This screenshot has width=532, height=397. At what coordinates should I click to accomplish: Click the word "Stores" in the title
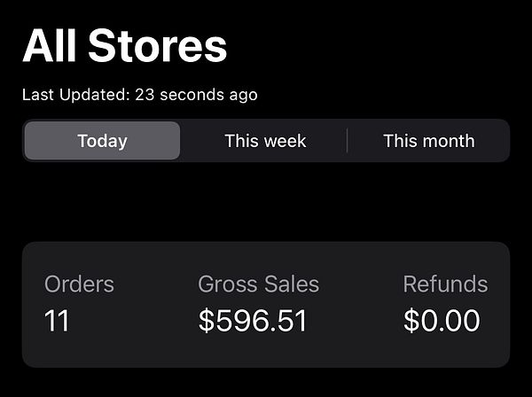[x=158, y=46]
